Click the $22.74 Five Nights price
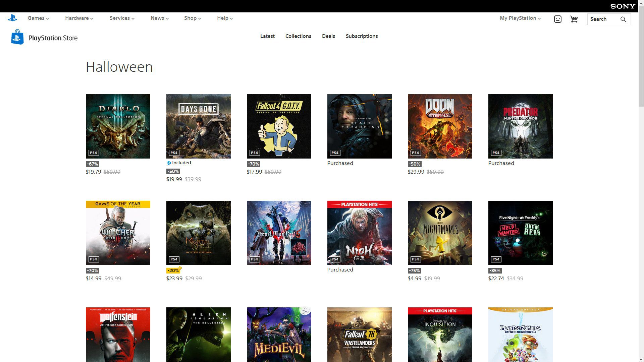Viewport: 644px width, 362px height. 496,278
